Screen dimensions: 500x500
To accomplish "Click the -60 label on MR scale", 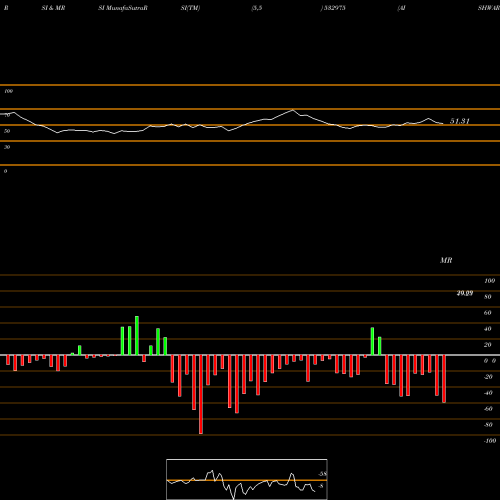I will pyautogui.click(x=488, y=409).
